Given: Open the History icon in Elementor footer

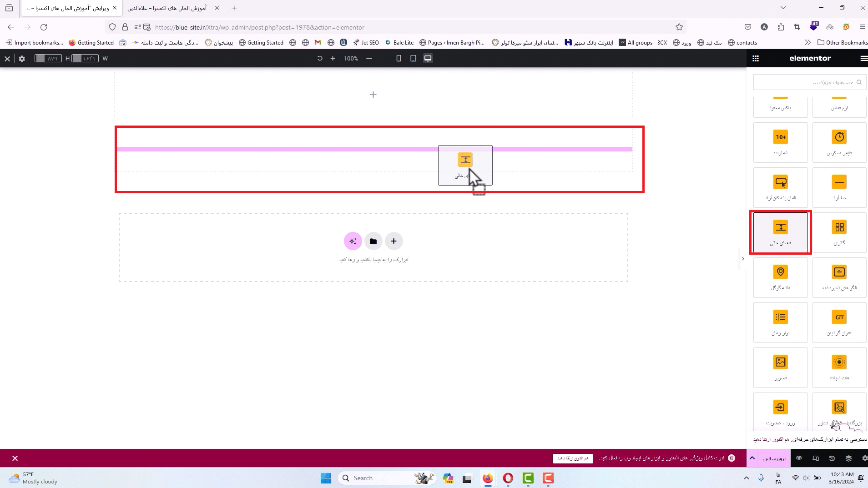Looking at the screenshot, I should pyautogui.click(x=832, y=458).
